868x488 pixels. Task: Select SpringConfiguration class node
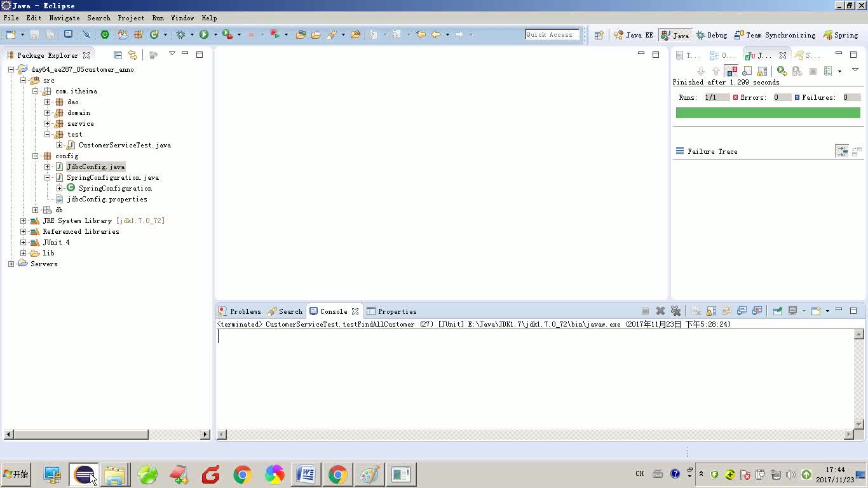[x=115, y=188]
